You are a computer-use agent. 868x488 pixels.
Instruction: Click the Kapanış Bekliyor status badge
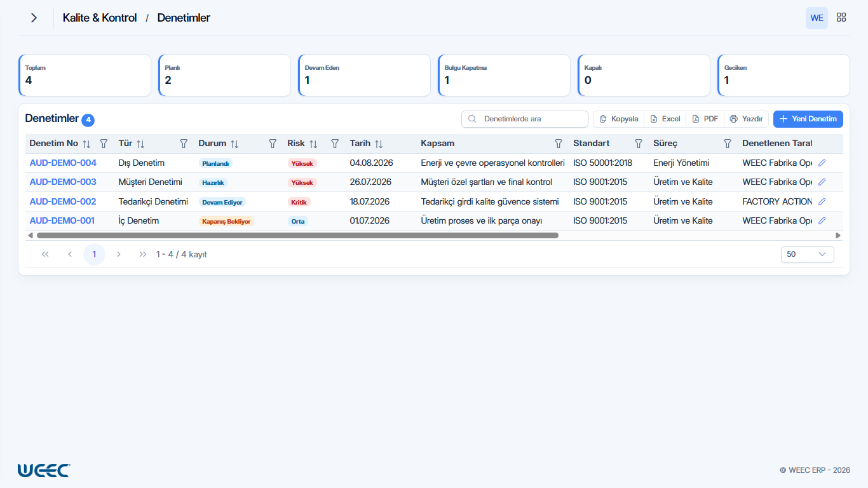click(226, 222)
